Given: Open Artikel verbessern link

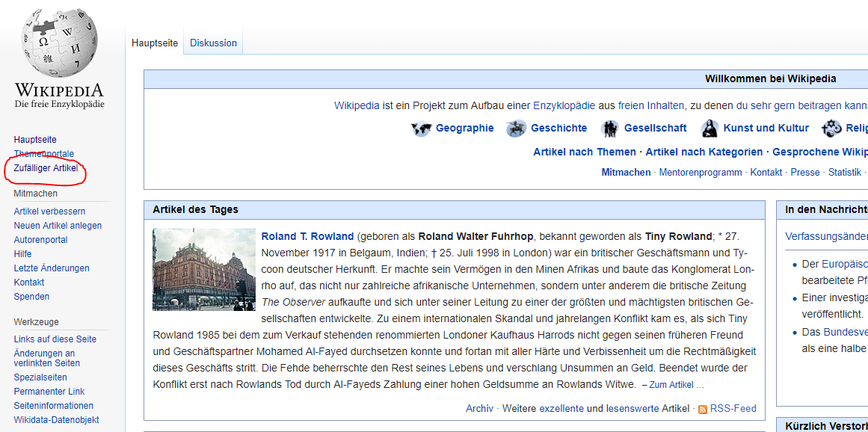Looking at the screenshot, I should [x=50, y=212].
